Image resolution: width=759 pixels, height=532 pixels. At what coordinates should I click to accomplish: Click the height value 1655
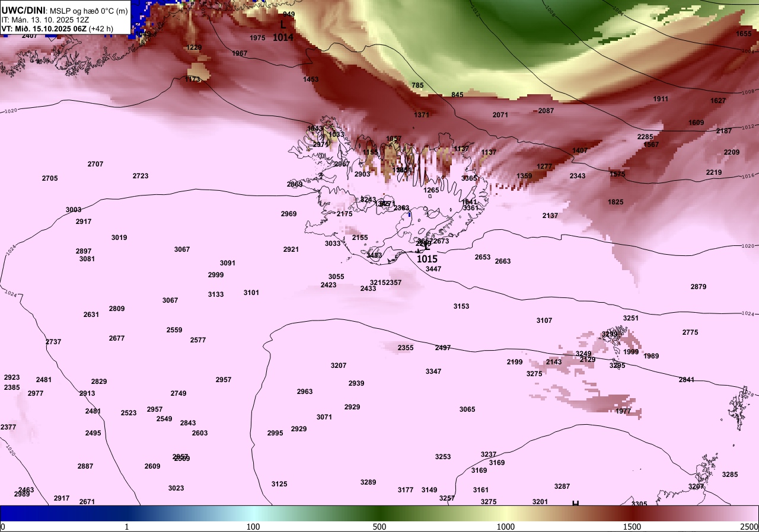coord(744,34)
